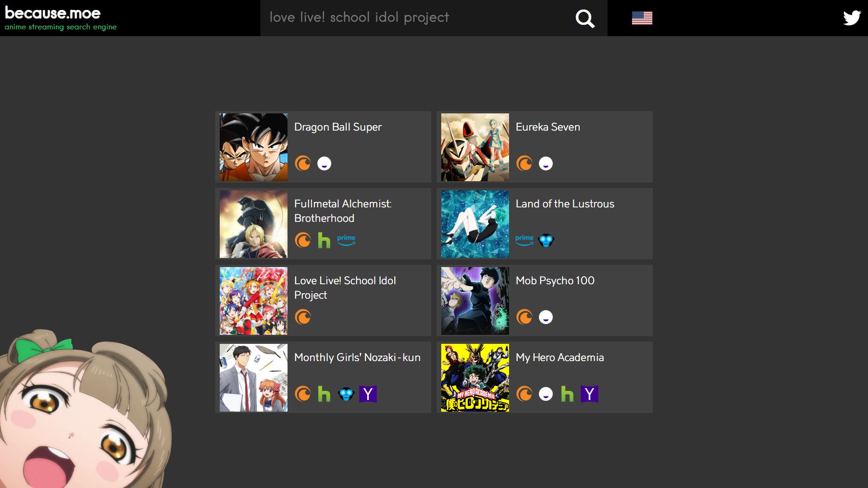Click the Funimation icon on Dragon Ball Super
The image size is (868, 488).
[324, 164]
